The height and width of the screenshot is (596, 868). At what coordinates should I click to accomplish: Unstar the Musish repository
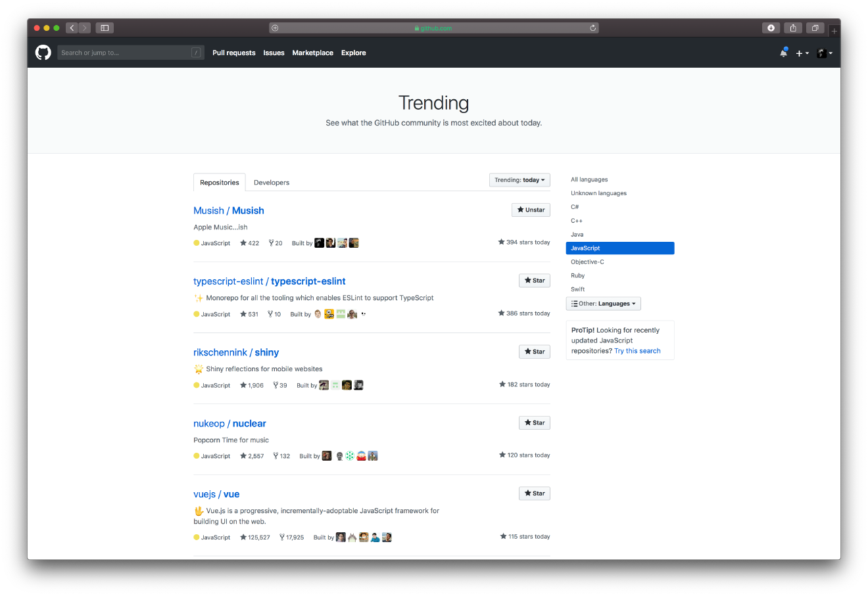pos(531,210)
